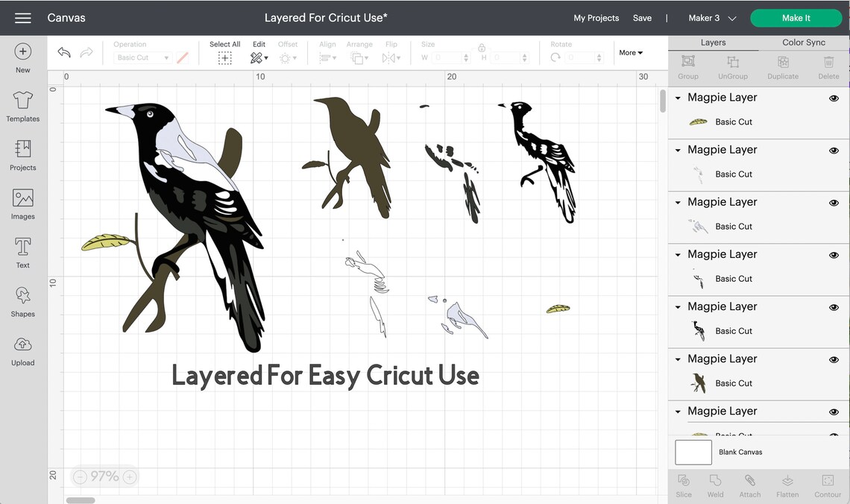Toggle the size lock icon in the toolbar
This screenshot has width=850, height=504.
pyautogui.click(x=482, y=48)
